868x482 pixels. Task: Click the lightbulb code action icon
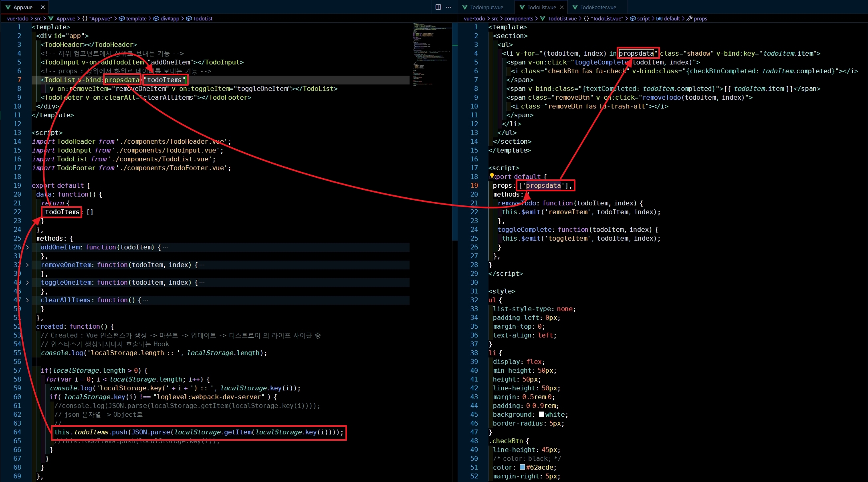tap(492, 176)
